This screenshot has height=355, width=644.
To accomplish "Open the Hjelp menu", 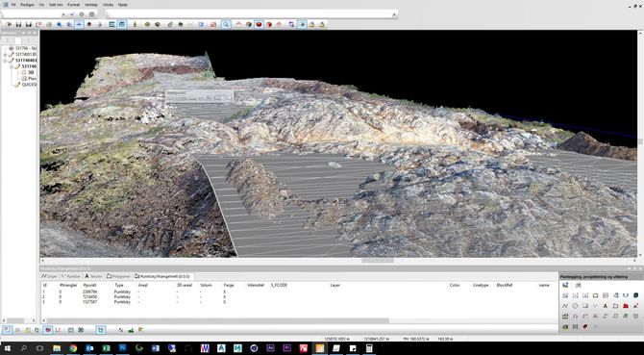I will 122,5.
